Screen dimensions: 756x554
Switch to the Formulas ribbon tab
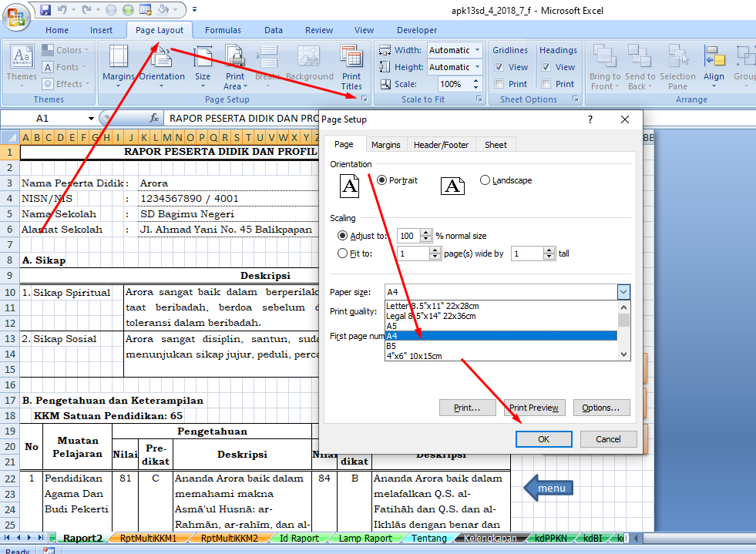tap(222, 30)
